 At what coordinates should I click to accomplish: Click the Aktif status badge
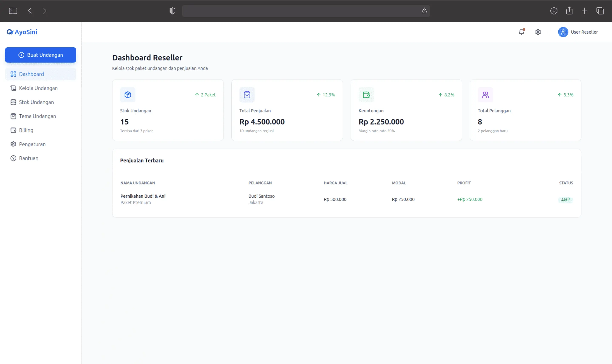pos(565,200)
